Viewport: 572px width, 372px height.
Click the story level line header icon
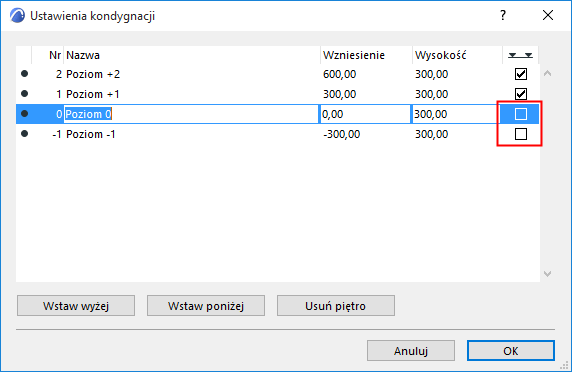(521, 55)
